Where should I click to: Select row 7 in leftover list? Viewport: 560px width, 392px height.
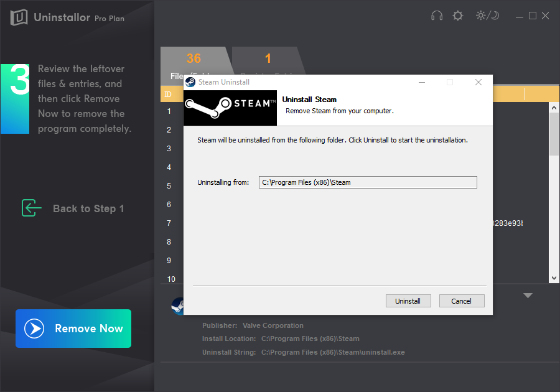pyautogui.click(x=169, y=223)
